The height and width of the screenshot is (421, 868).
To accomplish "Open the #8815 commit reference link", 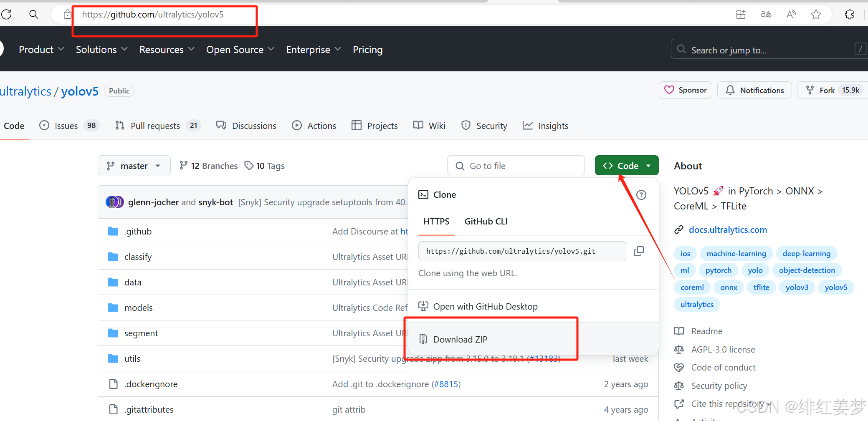I will pyautogui.click(x=446, y=384).
